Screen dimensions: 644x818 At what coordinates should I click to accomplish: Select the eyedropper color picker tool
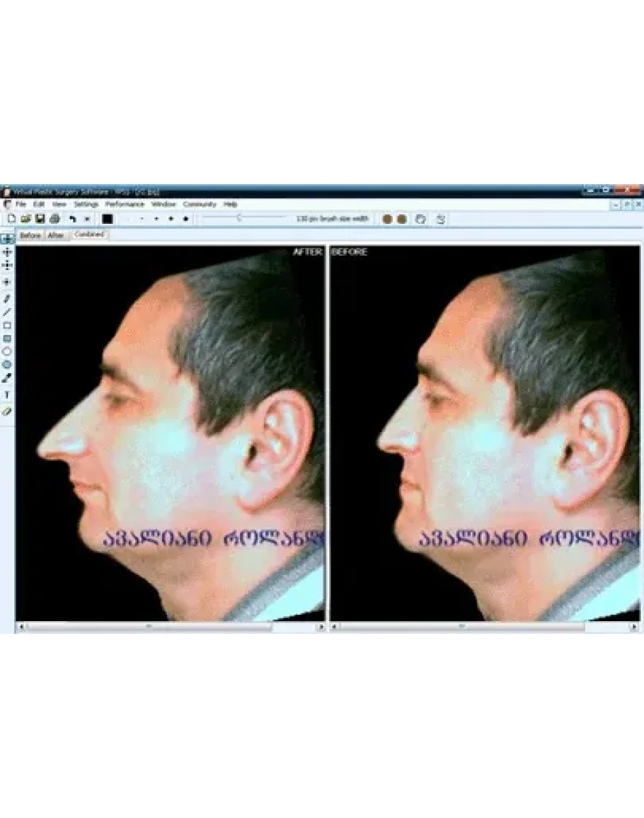pyautogui.click(x=7, y=378)
